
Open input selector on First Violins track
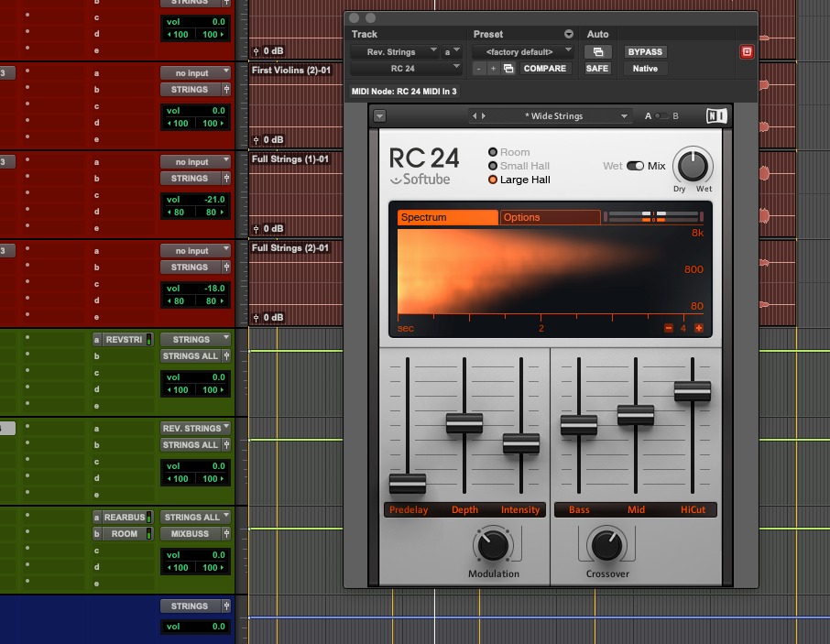coord(195,73)
